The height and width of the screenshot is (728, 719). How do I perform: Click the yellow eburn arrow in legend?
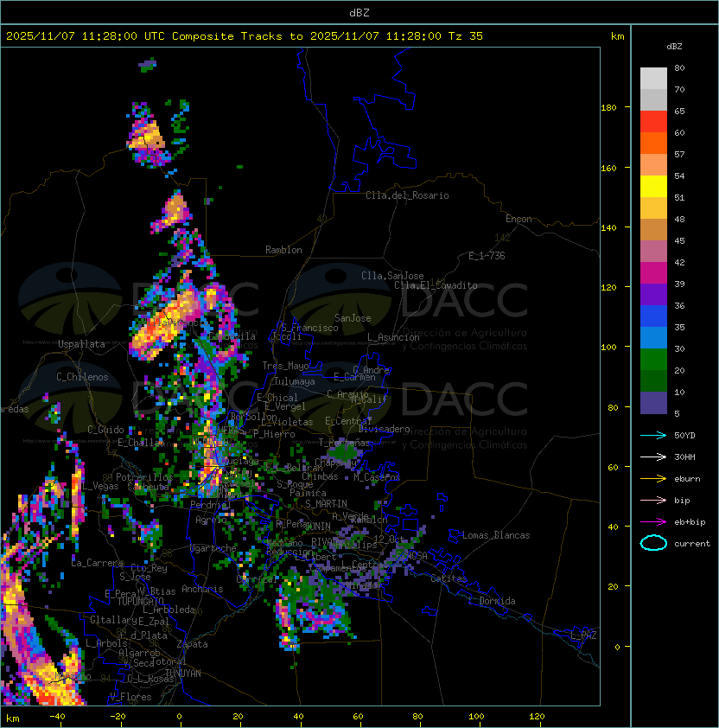(x=653, y=479)
